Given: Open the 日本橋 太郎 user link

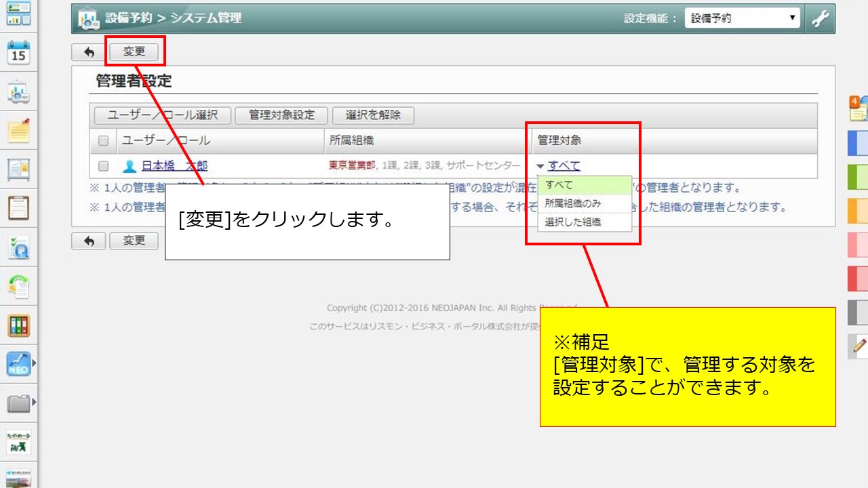Looking at the screenshot, I should click(x=175, y=166).
